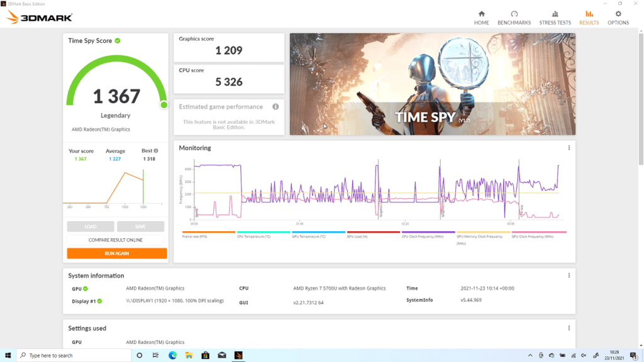Click the orange RUN AGAIN button
Viewport: 644px width, 362px height.
[117, 253]
